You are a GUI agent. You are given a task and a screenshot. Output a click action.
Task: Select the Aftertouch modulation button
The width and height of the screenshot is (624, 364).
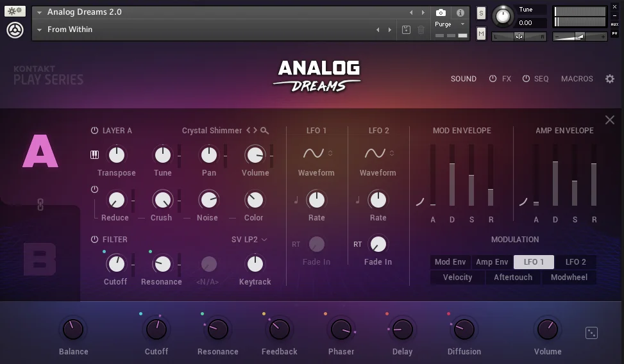click(513, 277)
